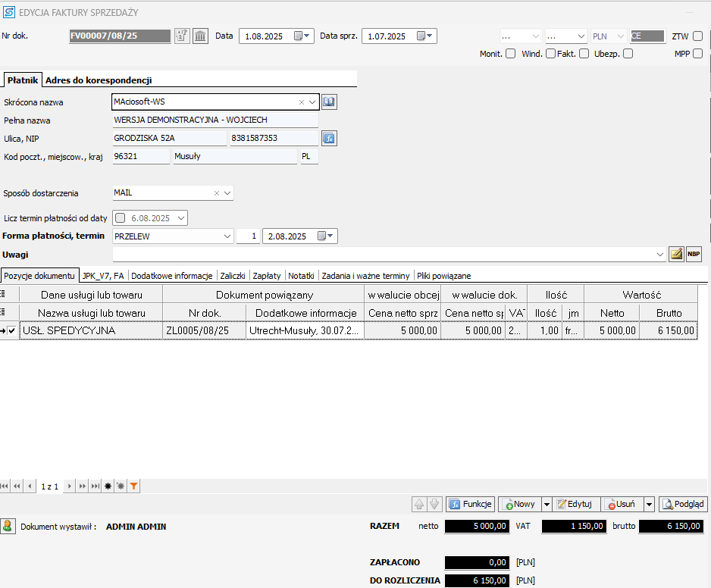The width and height of the screenshot is (711, 588).
Task: Click the orange filter icon in navigator
Action: click(x=133, y=486)
